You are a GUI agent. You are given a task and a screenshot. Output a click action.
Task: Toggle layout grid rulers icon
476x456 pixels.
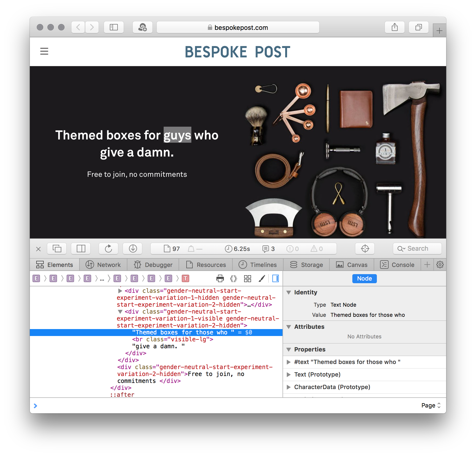(248, 279)
